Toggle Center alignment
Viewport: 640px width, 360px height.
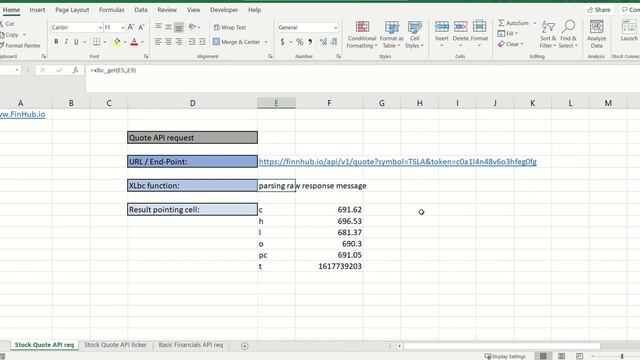coord(169,42)
